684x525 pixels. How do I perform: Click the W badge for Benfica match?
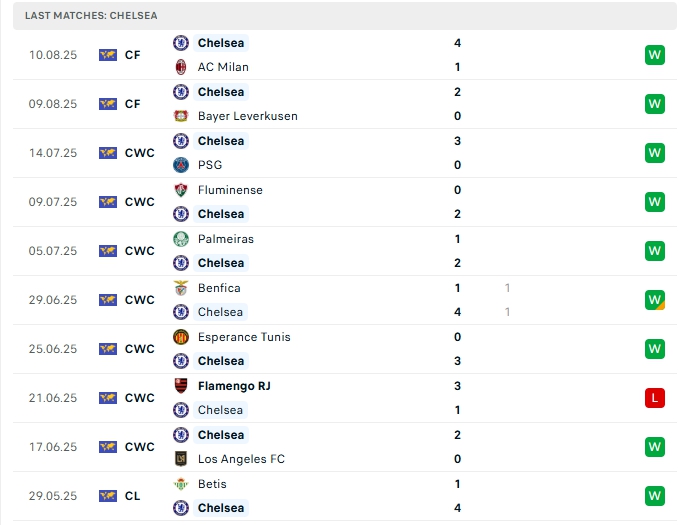pos(655,300)
